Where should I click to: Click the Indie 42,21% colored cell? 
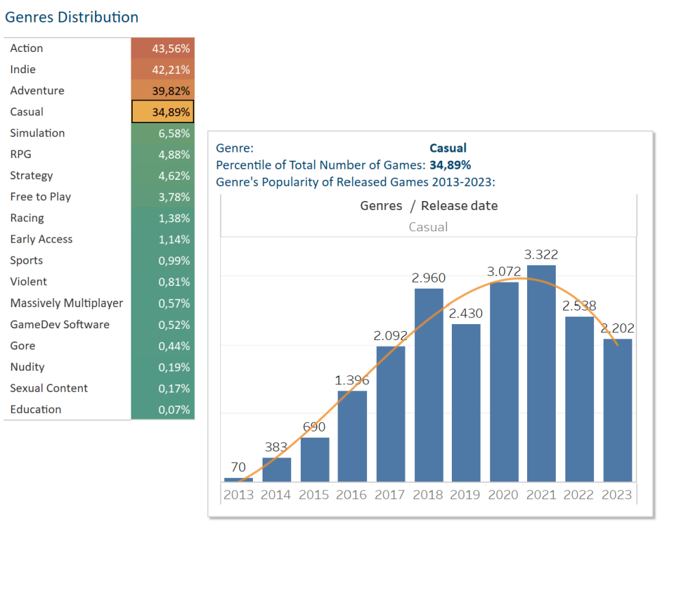pos(163,70)
